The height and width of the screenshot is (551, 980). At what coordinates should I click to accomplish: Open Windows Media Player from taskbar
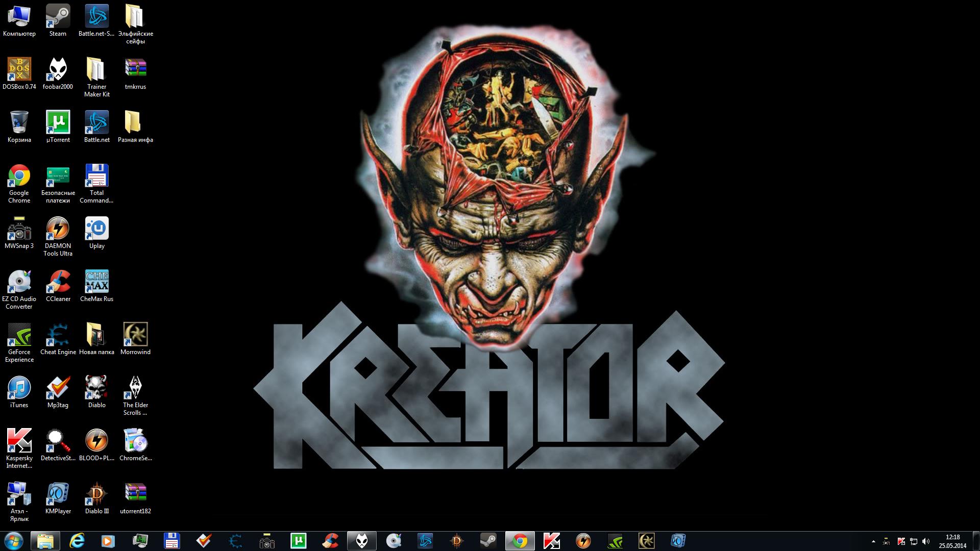click(x=108, y=541)
